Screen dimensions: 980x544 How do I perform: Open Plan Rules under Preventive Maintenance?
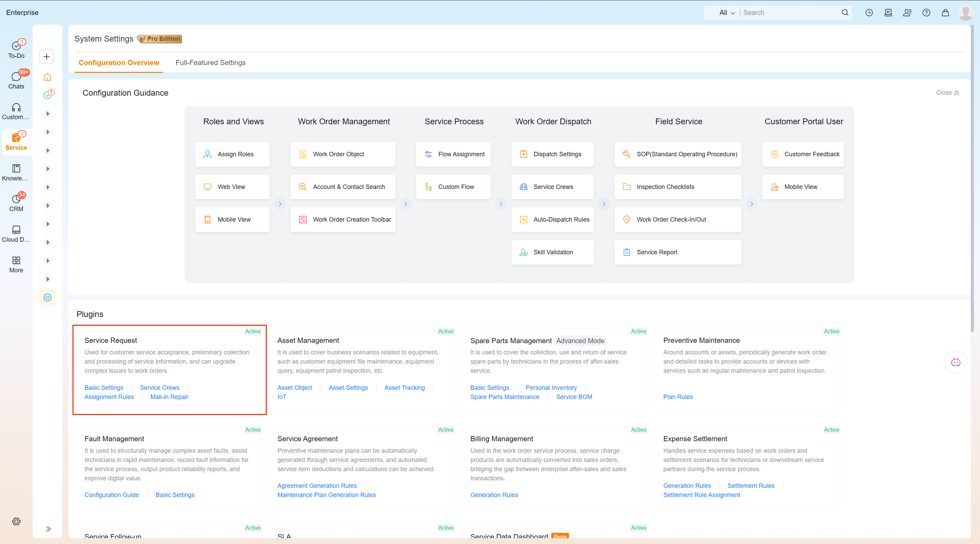click(x=677, y=397)
